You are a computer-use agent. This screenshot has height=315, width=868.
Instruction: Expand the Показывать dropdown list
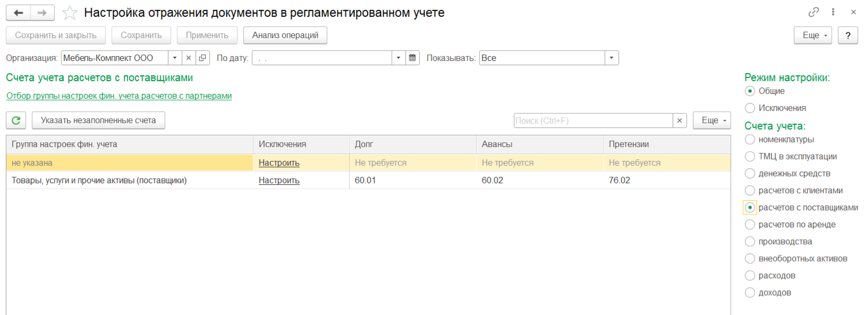click(611, 58)
